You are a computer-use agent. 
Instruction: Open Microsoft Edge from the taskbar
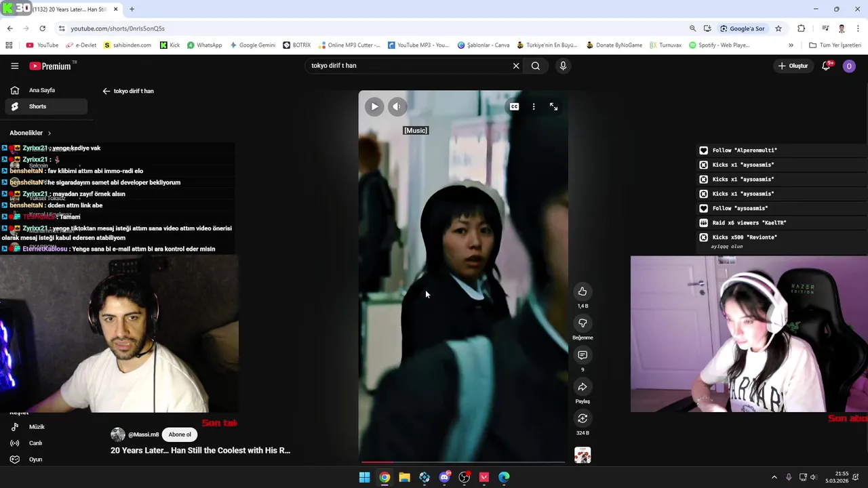pyautogui.click(x=504, y=477)
